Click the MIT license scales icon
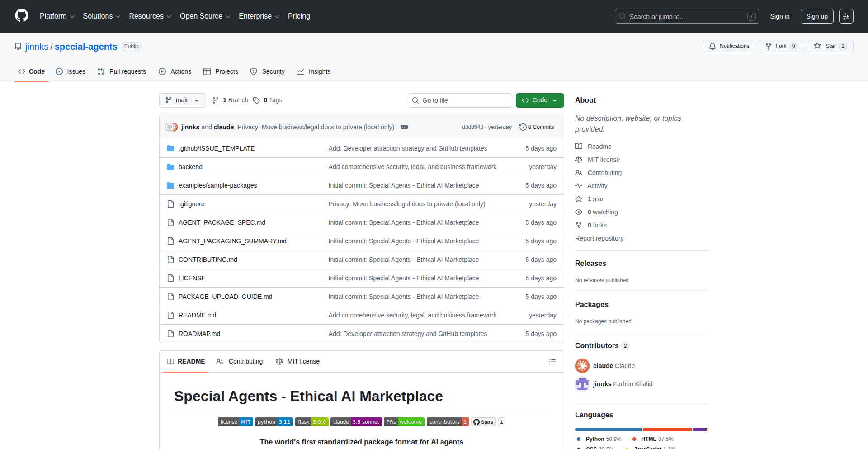 pos(579,160)
